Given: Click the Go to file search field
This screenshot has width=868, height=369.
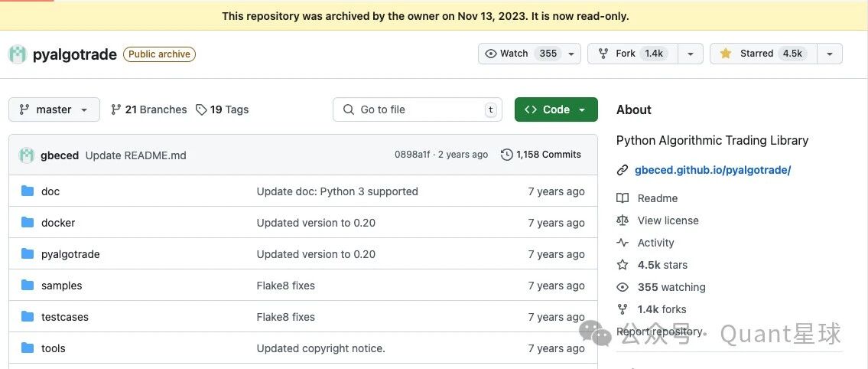Looking at the screenshot, I should (x=418, y=109).
